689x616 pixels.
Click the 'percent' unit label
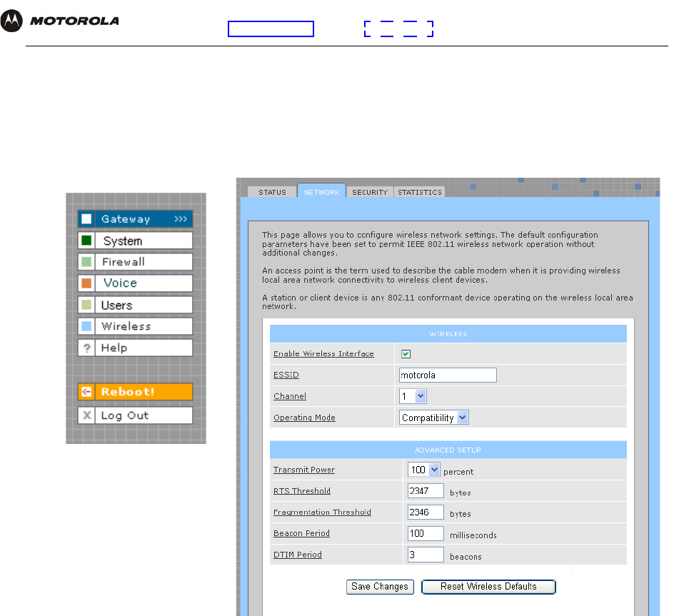(x=458, y=472)
